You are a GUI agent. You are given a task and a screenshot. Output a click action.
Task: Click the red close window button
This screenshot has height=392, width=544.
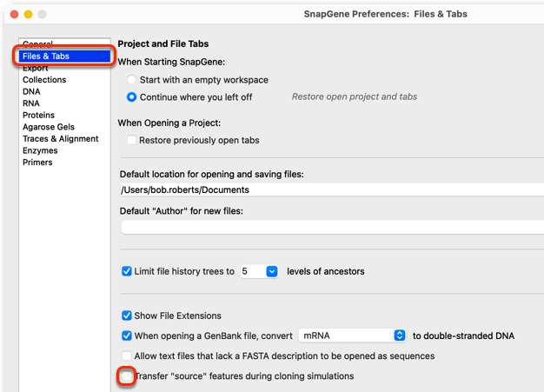pyautogui.click(x=15, y=14)
